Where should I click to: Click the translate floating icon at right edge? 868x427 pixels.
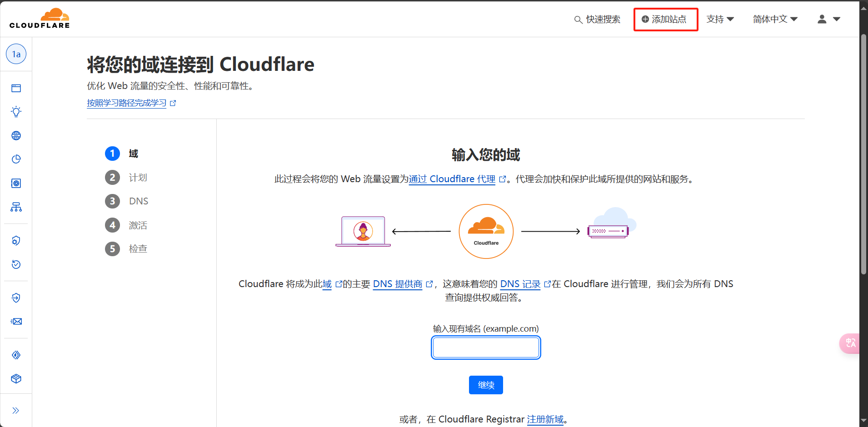click(850, 343)
